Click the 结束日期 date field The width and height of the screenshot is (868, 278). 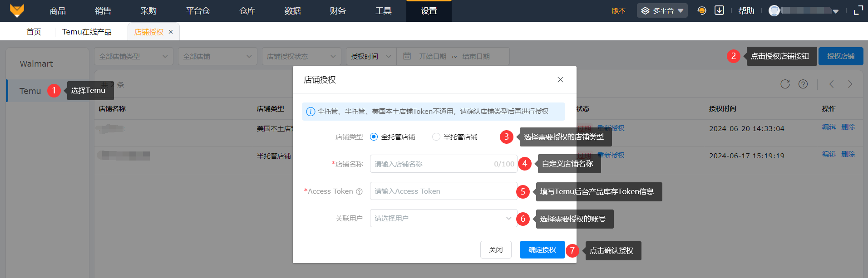476,56
